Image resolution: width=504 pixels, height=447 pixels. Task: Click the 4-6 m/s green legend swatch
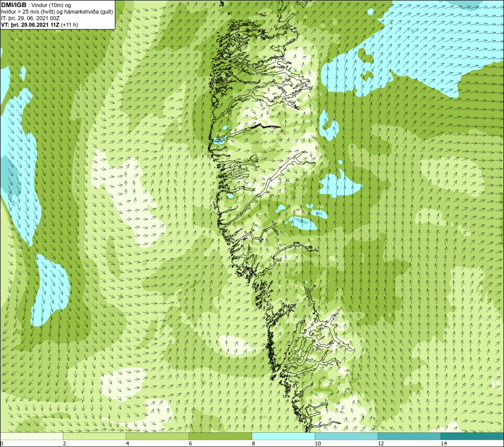pos(157,436)
